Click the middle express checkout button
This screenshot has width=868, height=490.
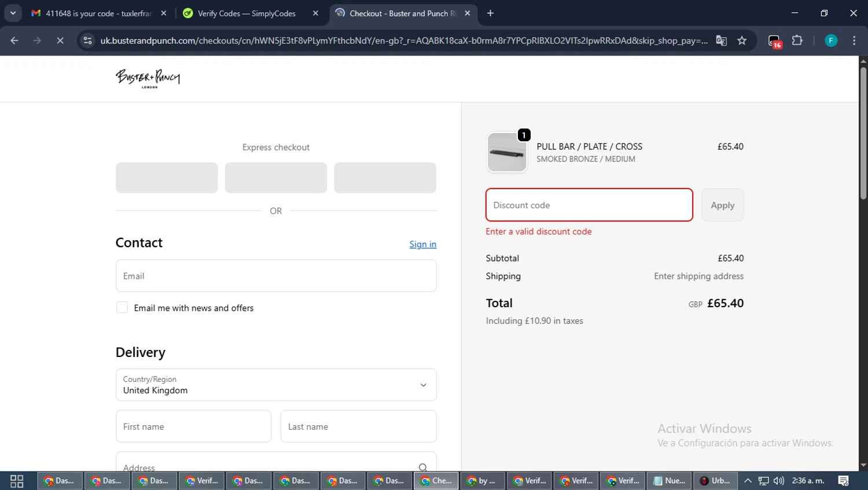[276, 178]
